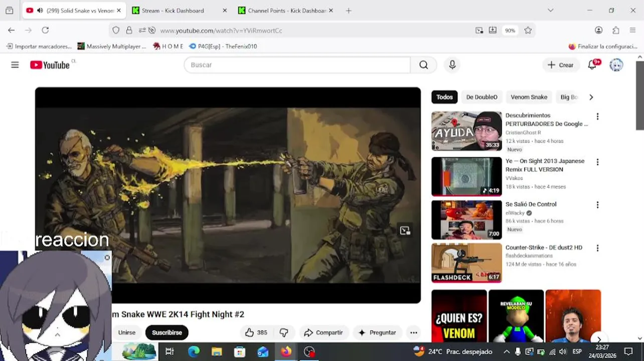The width and height of the screenshot is (644, 361).
Task: Select the Todos filter chip
Action: coord(444,97)
